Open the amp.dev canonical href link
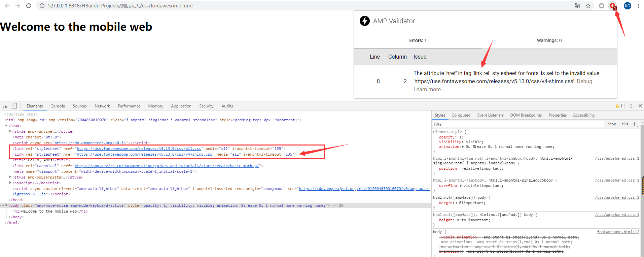The height and width of the screenshot is (257, 644). tap(167, 166)
